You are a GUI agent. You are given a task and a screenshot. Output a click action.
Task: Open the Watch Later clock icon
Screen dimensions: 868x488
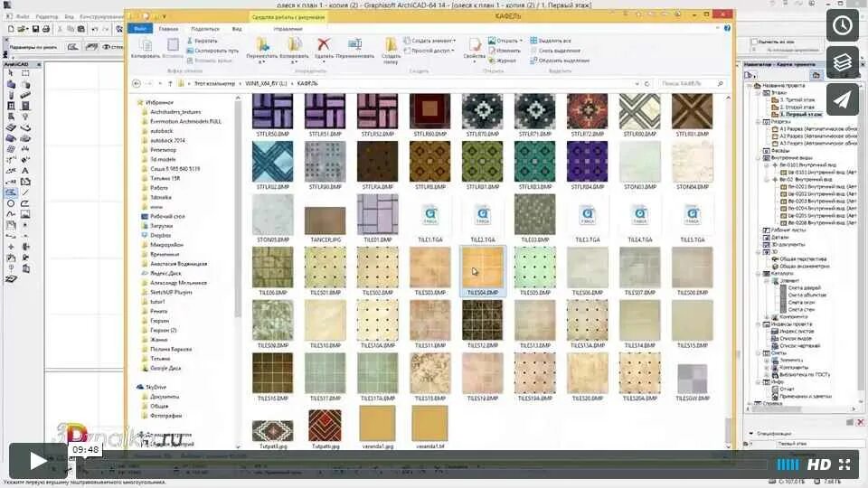pos(843,25)
